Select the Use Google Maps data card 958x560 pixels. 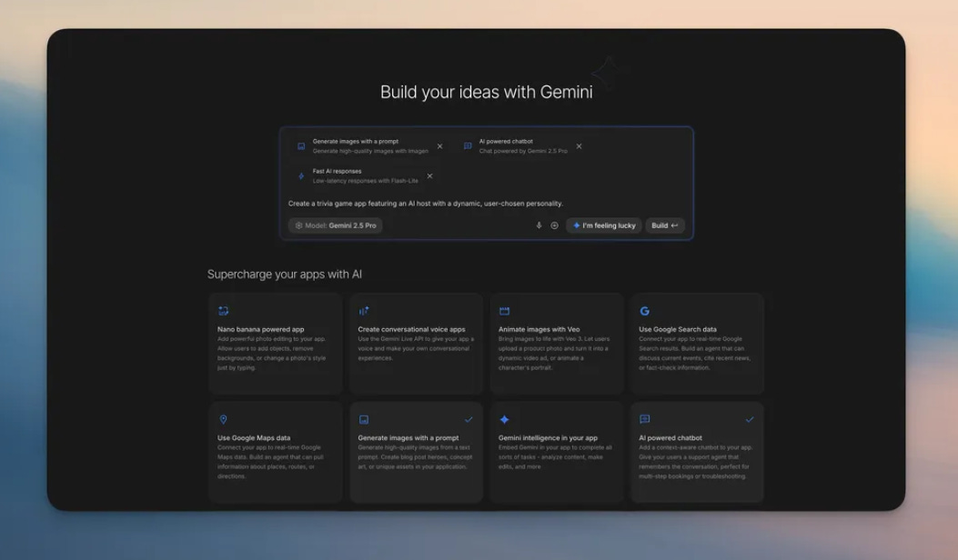pos(276,452)
